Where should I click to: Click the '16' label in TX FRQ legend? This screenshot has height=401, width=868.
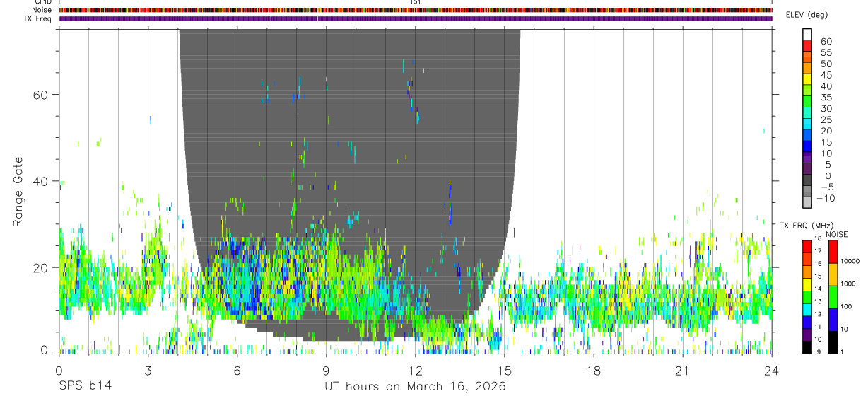click(x=817, y=264)
